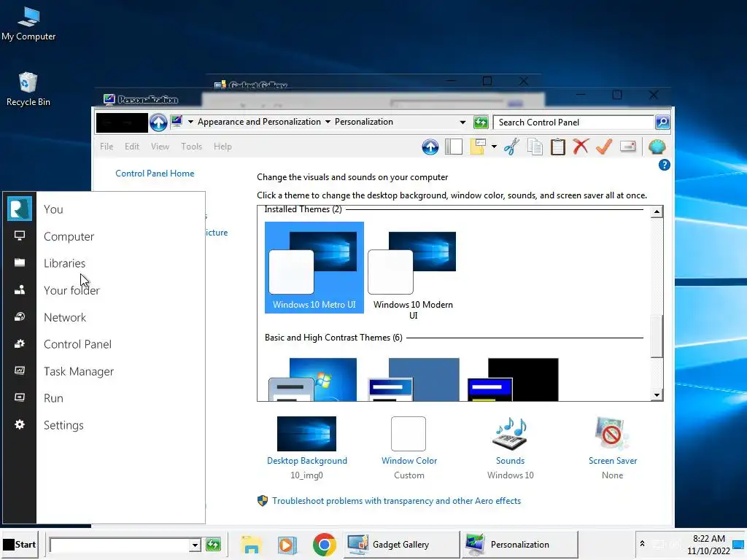
Task: Click the media player taskbar icon
Action: (x=287, y=545)
